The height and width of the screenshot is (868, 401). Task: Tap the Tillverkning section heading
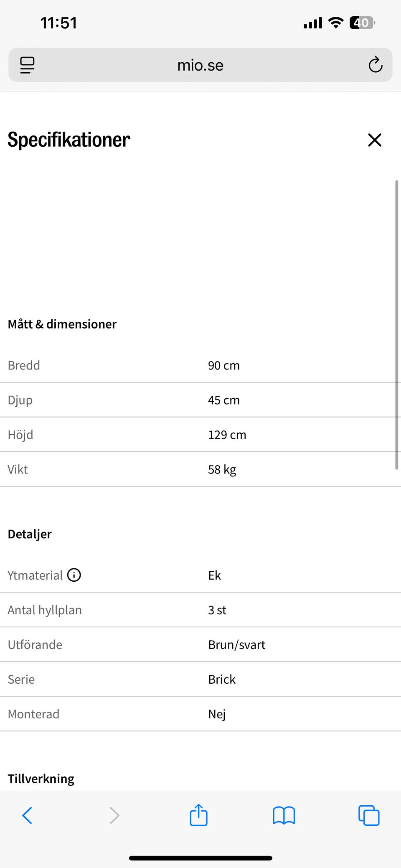tap(41, 779)
